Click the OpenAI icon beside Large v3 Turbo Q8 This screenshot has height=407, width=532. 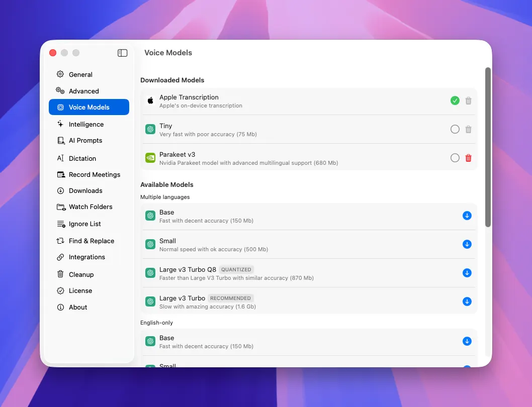click(x=150, y=273)
